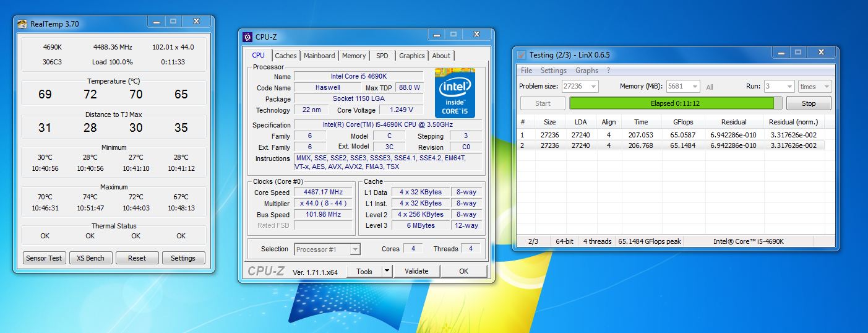Click the LinX title bar app icon
This screenshot has width=868, height=333.
pos(521,55)
